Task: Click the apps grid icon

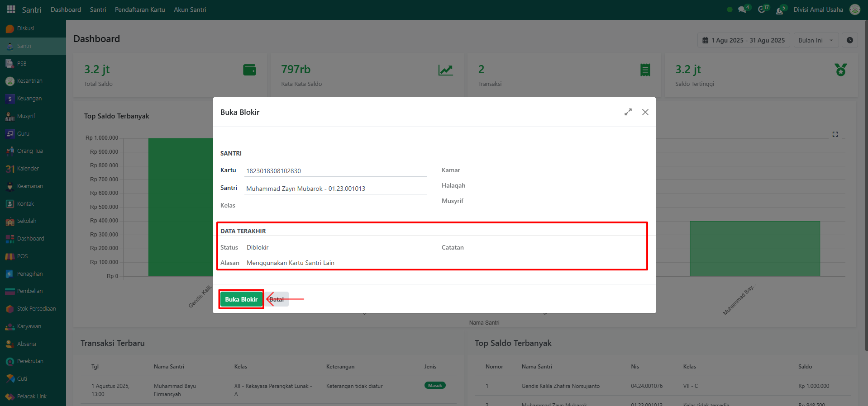Action: coord(11,9)
